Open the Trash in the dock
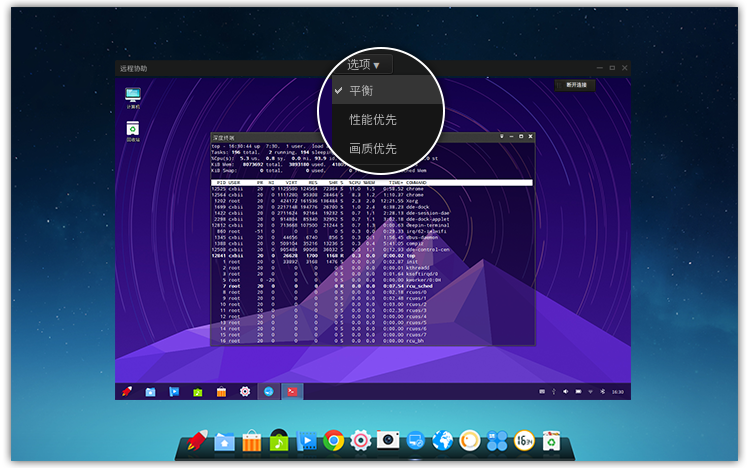 [551, 441]
